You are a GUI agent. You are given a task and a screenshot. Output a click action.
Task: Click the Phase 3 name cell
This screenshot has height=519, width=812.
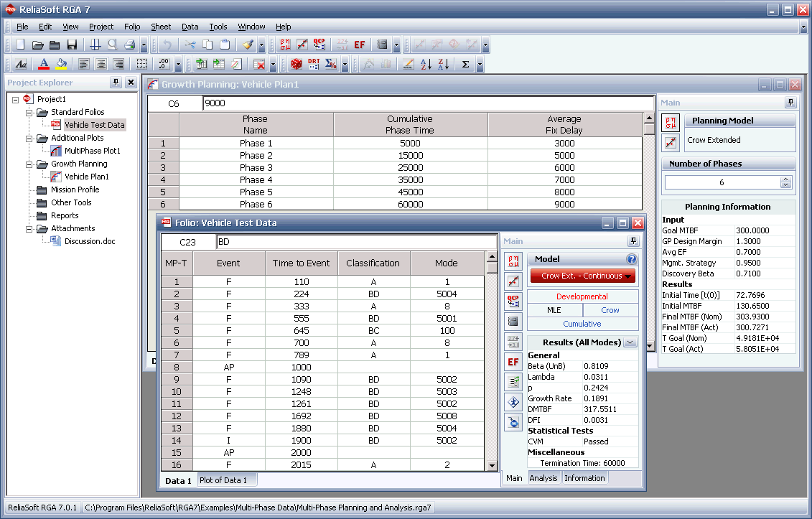[256, 168]
